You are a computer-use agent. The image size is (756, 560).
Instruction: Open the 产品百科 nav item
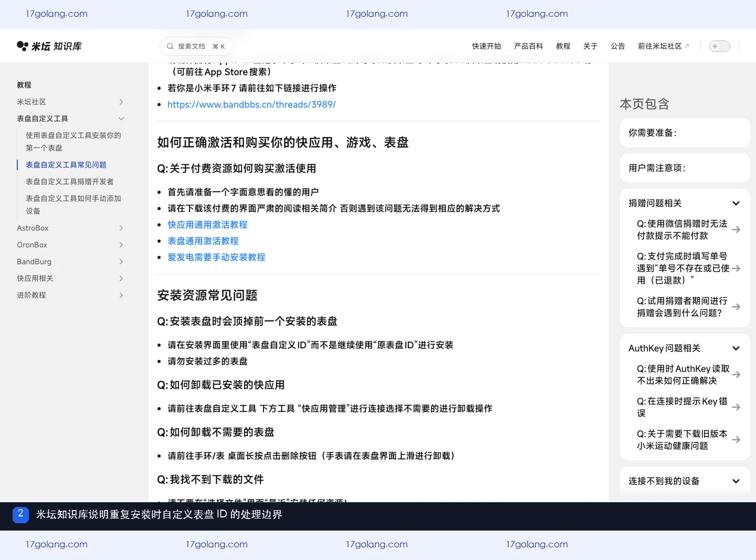(529, 46)
